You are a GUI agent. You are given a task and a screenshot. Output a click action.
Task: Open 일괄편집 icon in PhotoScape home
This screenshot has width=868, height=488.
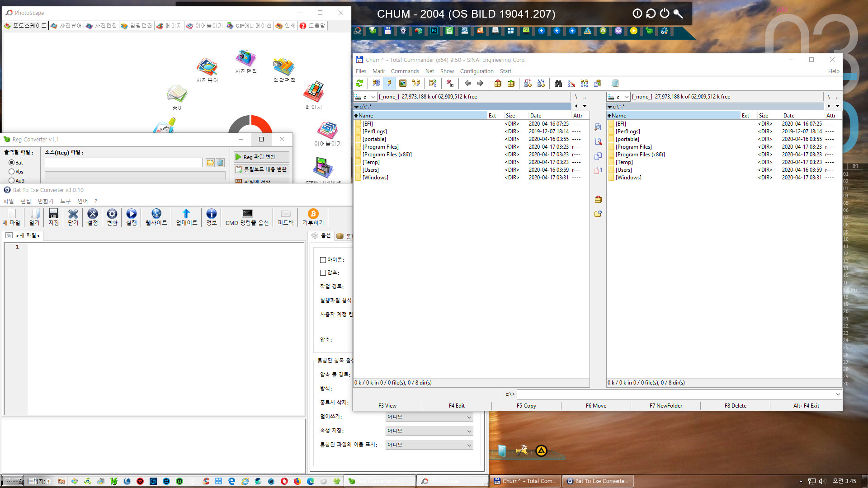click(284, 70)
